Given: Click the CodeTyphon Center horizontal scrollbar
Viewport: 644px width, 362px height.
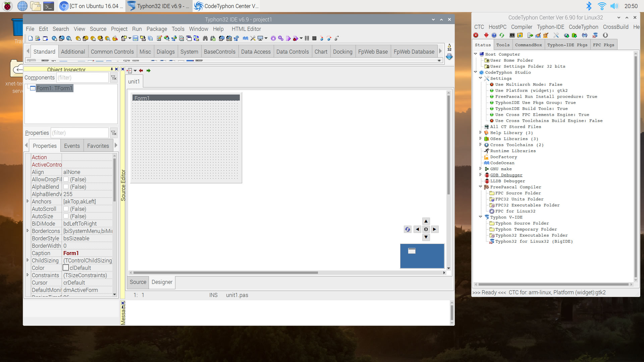Looking at the screenshot, I should [x=553, y=285].
